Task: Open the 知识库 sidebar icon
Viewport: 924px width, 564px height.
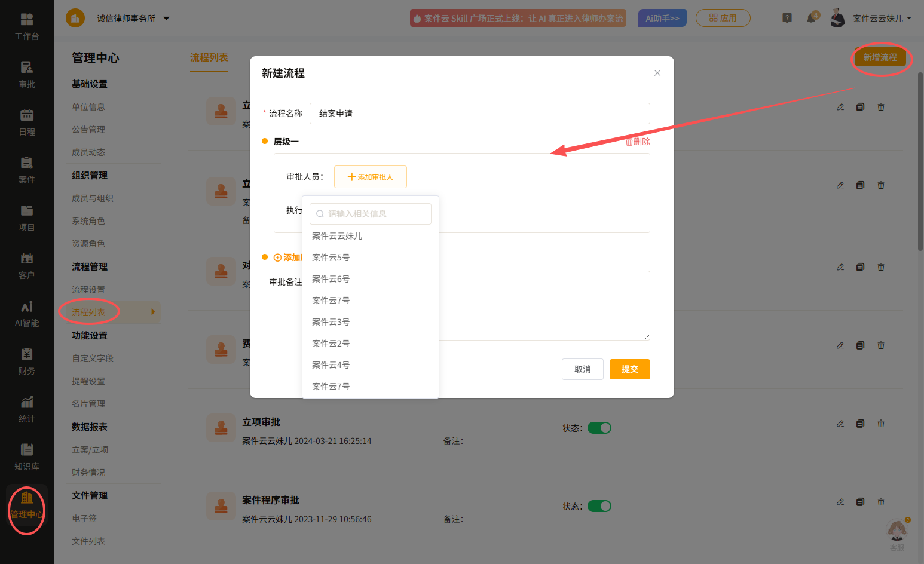Action: (x=27, y=457)
